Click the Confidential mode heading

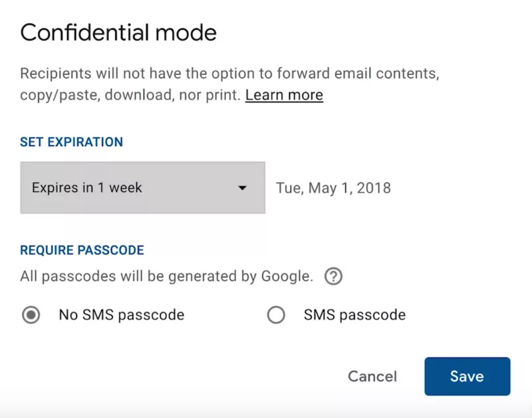tap(118, 33)
